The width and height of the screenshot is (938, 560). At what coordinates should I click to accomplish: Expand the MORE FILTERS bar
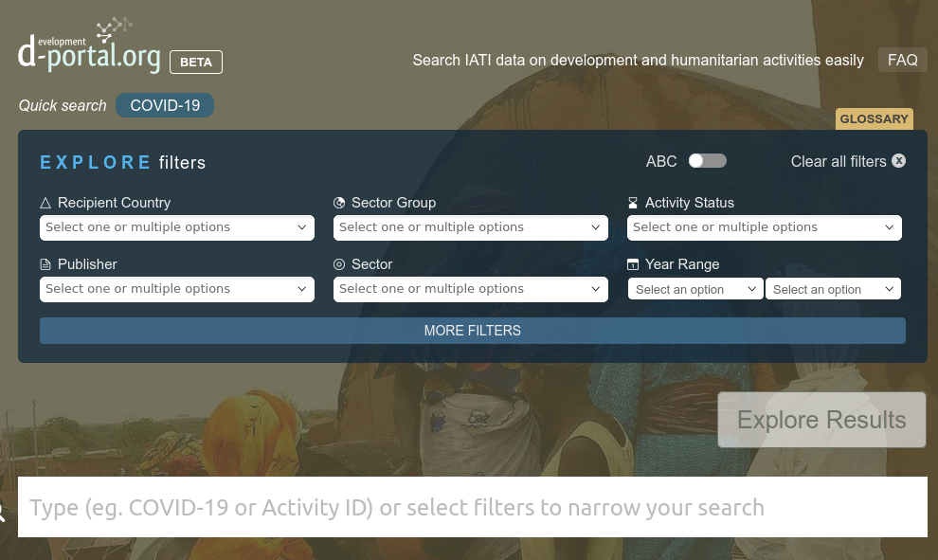(x=472, y=331)
